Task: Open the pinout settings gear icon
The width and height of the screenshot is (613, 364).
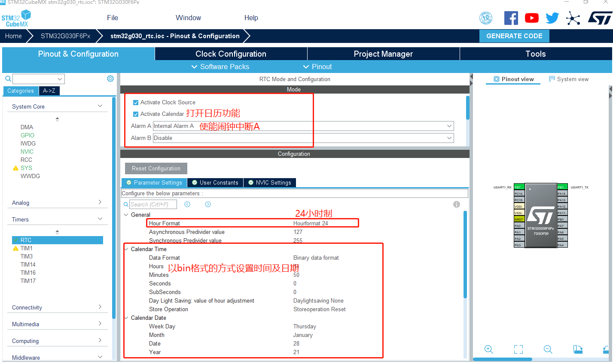Action: [110, 79]
